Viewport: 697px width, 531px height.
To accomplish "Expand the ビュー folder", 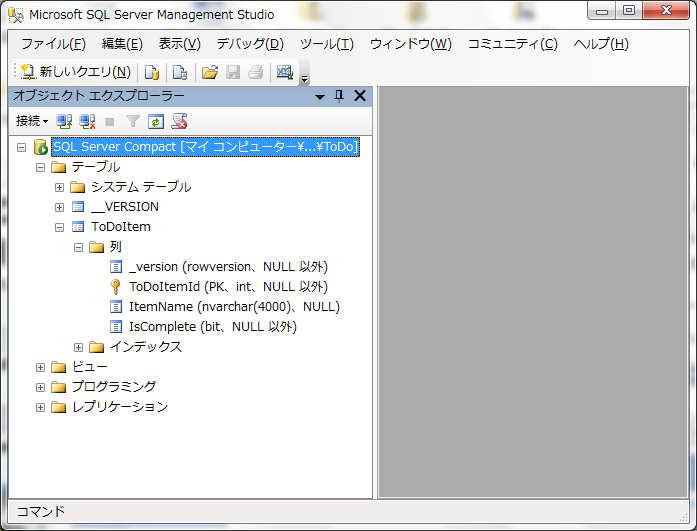I will click(x=40, y=367).
